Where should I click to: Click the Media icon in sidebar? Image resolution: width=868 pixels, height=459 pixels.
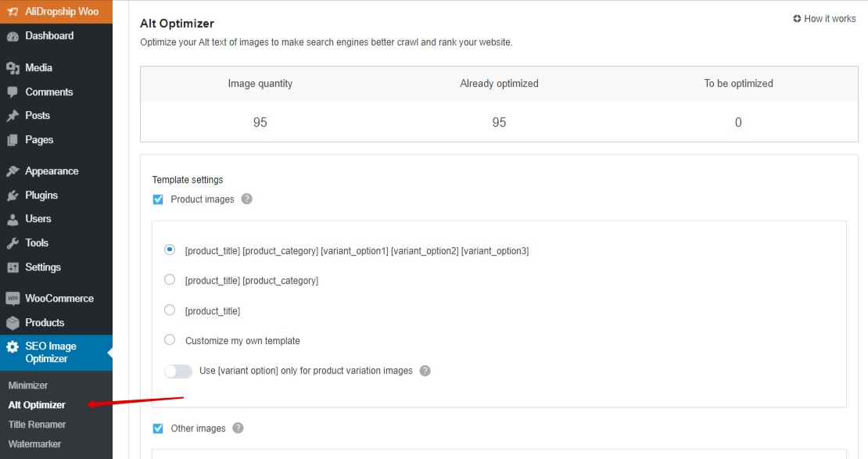tap(13, 68)
